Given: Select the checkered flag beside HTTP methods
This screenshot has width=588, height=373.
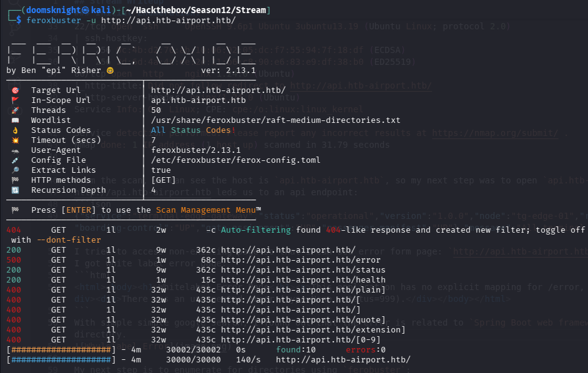Looking at the screenshot, I should (15, 180).
